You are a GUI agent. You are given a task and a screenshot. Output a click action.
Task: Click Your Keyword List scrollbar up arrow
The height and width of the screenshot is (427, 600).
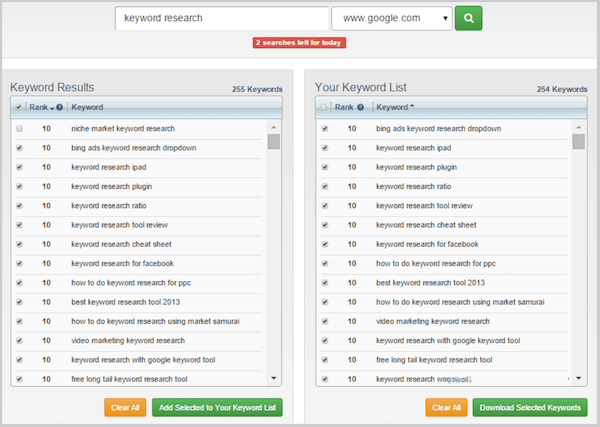coord(579,127)
